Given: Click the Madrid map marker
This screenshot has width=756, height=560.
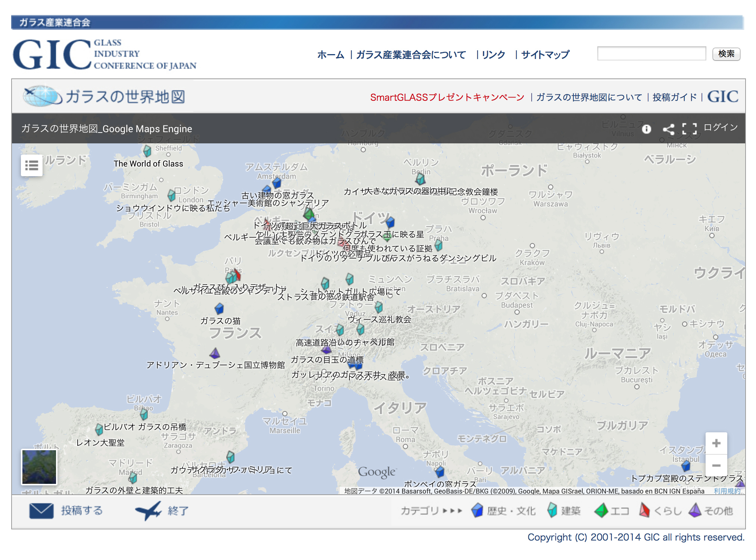Looking at the screenshot, I should [x=133, y=477].
